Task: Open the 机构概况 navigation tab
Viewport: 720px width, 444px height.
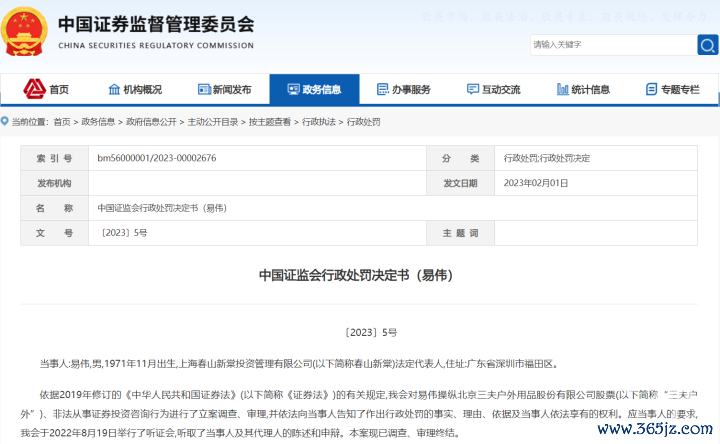Action: 135,89
